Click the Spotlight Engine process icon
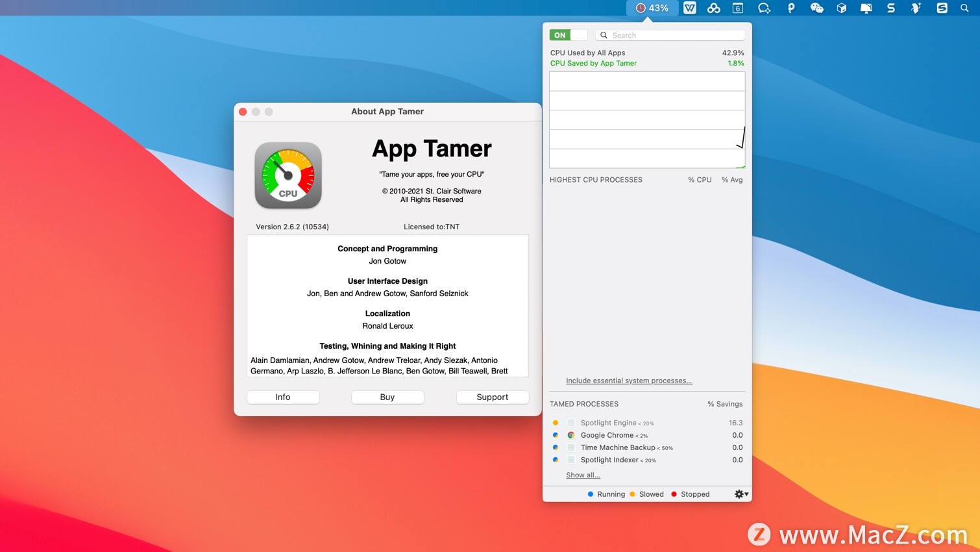 pyautogui.click(x=571, y=423)
